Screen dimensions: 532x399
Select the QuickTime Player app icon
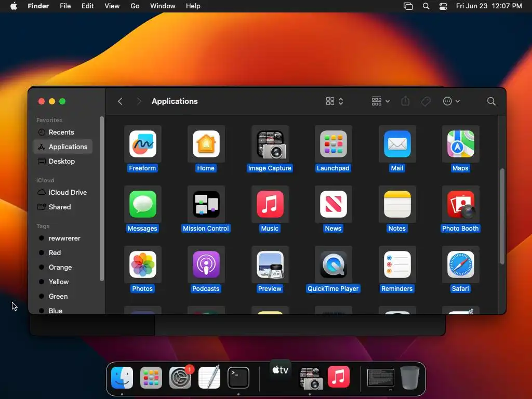click(333, 264)
